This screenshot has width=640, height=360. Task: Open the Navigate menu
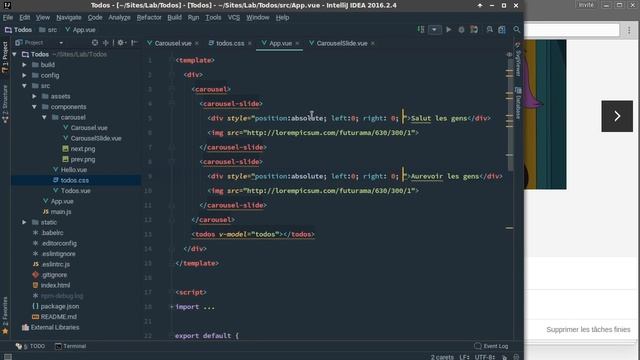[x=69, y=18]
